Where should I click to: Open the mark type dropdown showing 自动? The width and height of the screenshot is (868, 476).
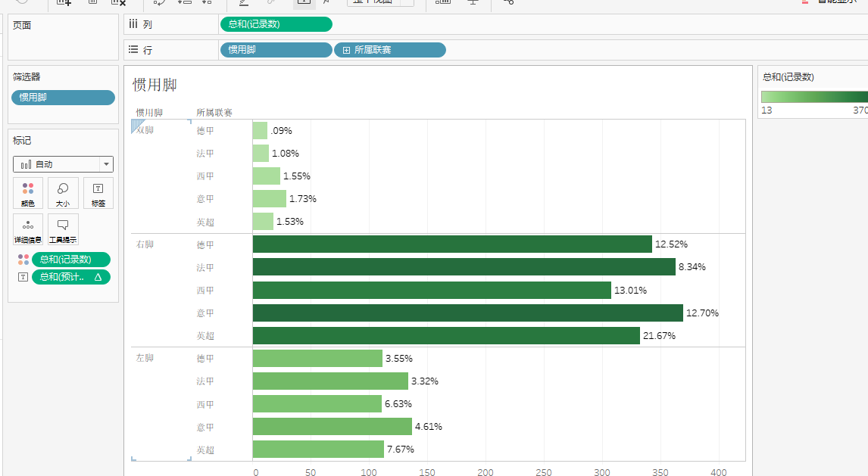[x=63, y=164]
